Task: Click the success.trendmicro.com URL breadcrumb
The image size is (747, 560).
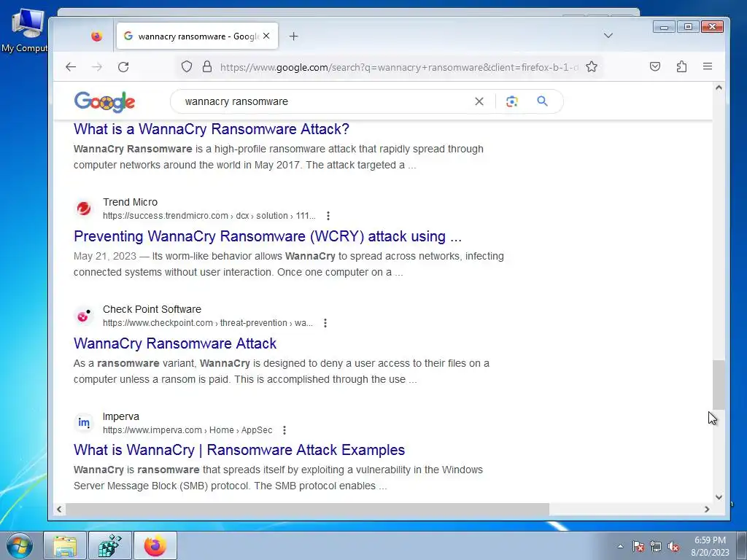Action: coord(209,216)
